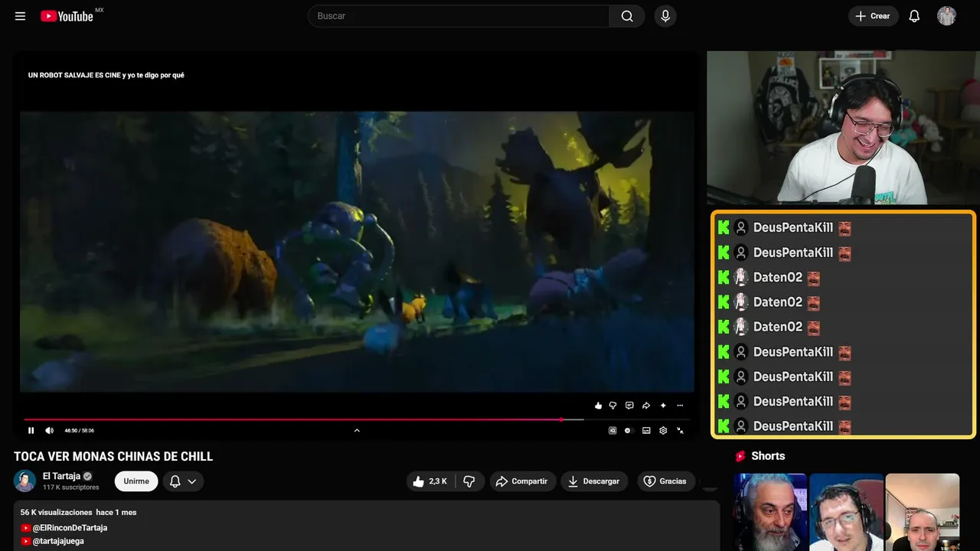This screenshot has width=980, height=551.
Task: Click the quality badge icon beside the autoplay switch
Action: [x=612, y=431]
